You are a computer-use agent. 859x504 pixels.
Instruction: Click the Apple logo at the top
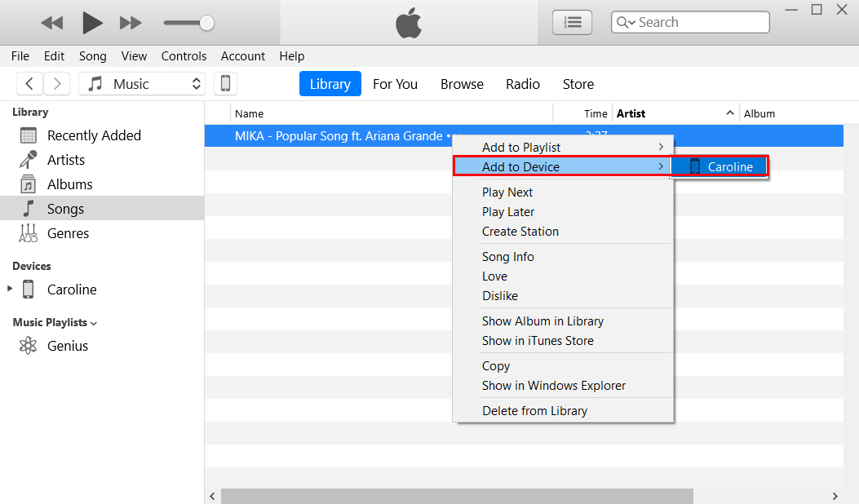point(409,23)
